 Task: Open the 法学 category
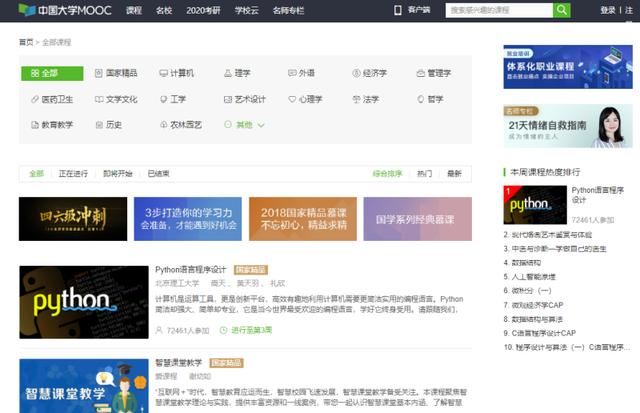click(x=366, y=100)
